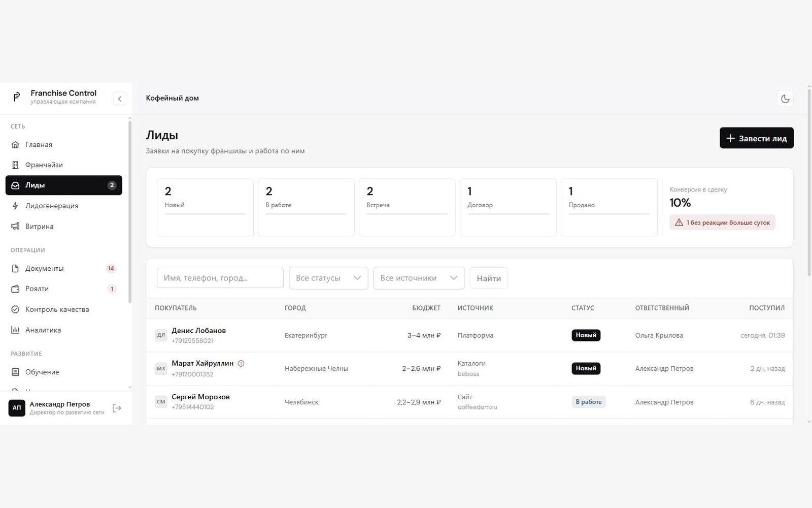Viewport: 812px width, 508px height.
Task: Click the warning icon next to Марат Хайруллин
Action: 241,363
